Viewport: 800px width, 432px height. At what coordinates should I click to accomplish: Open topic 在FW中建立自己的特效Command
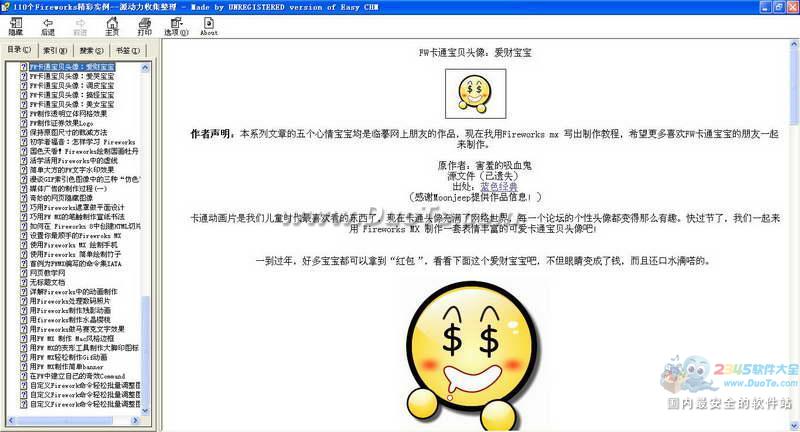[77, 375]
